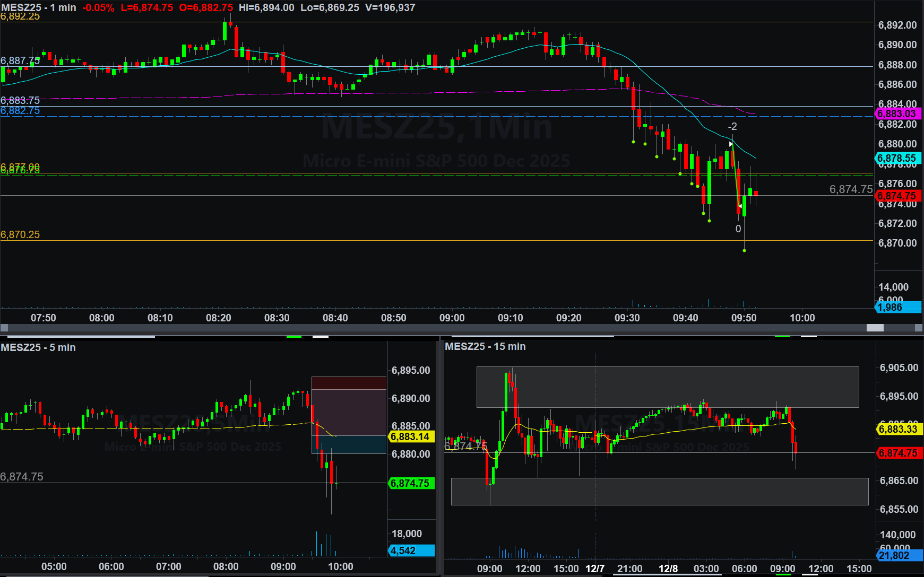The height and width of the screenshot is (577, 924).
Task: Click the scrollbar right arrow under the 1 min chart
Action: tap(919, 328)
